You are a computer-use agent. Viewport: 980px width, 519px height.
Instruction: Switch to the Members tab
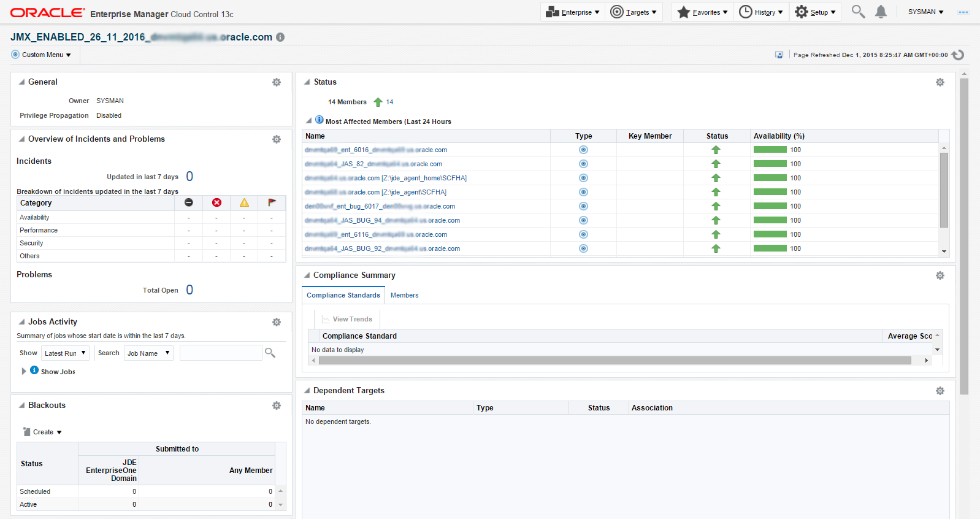click(404, 295)
